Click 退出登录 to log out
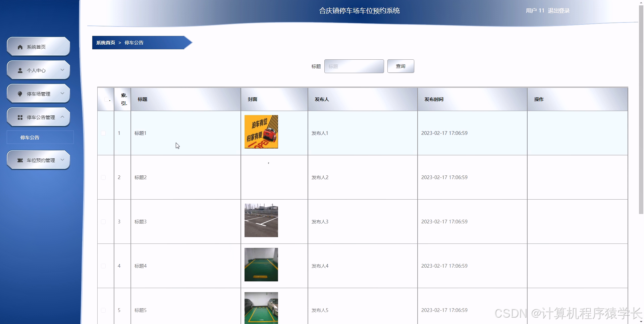The width and height of the screenshot is (644, 324). click(x=558, y=11)
